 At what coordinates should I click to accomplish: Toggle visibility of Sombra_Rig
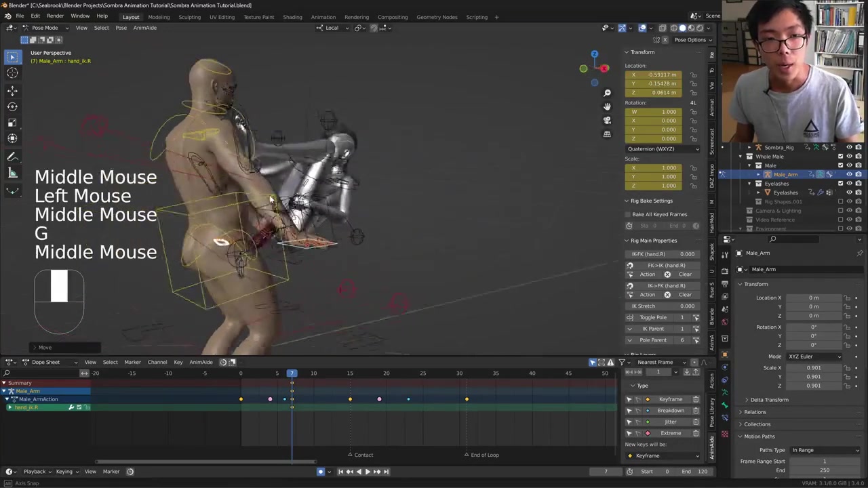[849, 147]
